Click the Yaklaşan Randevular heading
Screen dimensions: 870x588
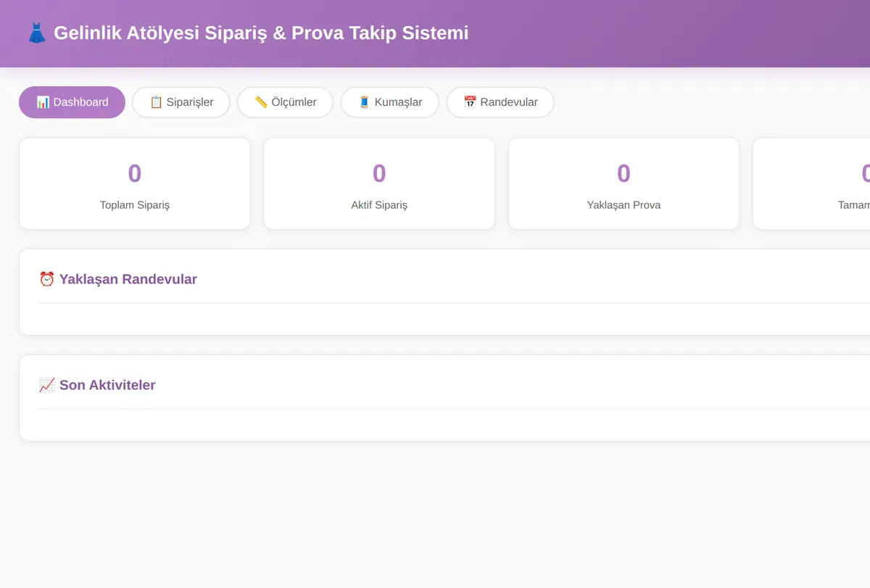point(128,279)
